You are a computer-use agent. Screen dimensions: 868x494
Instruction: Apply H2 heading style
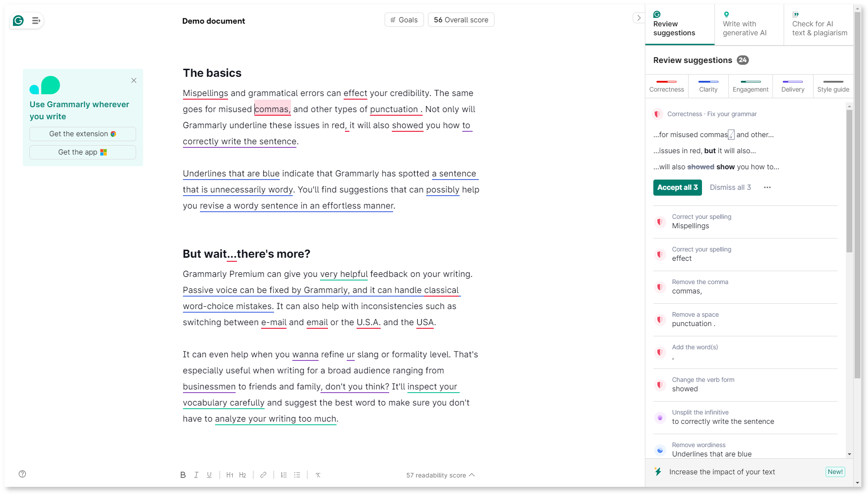pyautogui.click(x=243, y=475)
